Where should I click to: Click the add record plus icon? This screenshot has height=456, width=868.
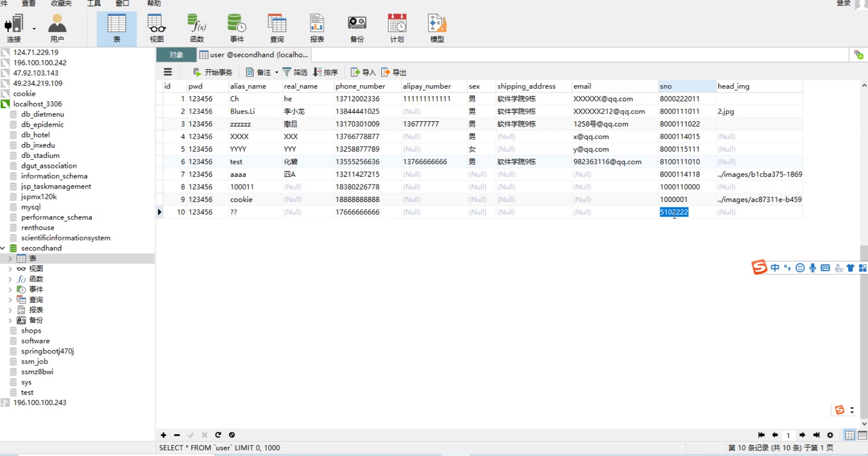point(163,435)
